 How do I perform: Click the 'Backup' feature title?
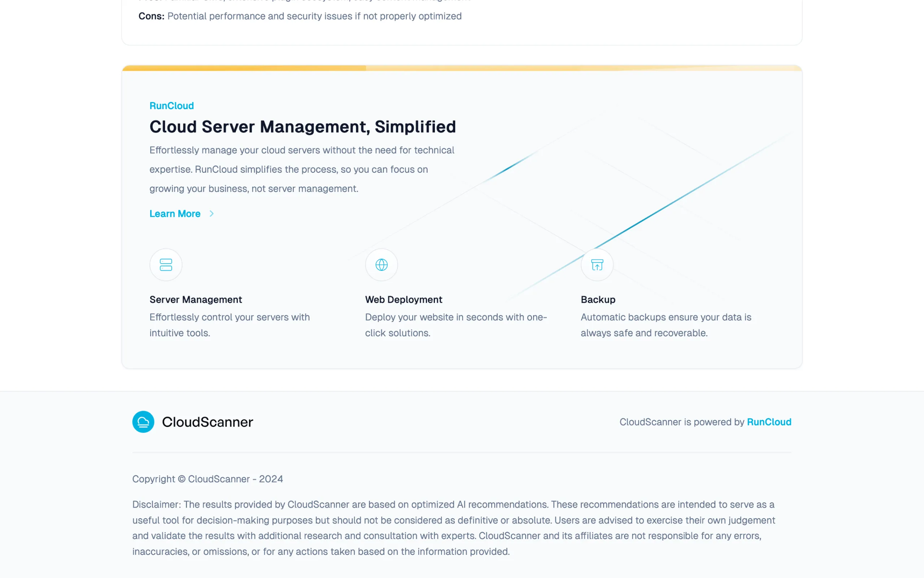(x=598, y=299)
